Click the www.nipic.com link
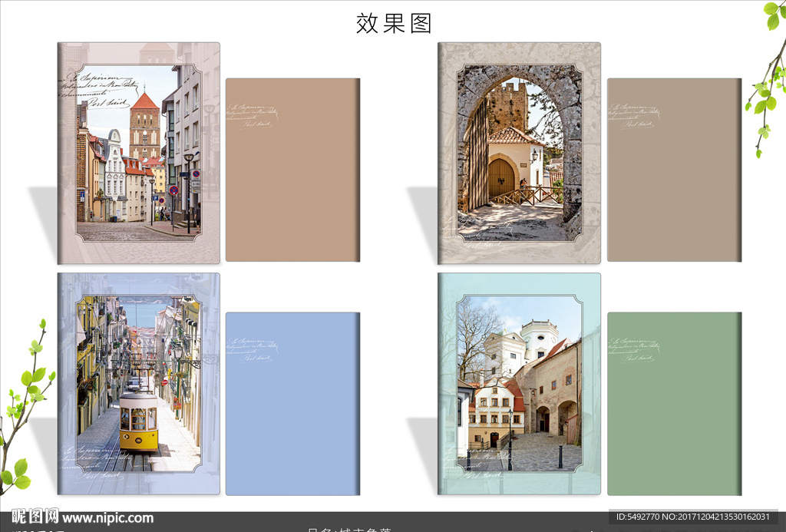Image resolution: width=786 pixels, height=532 pixels. (x=107, y=518)
